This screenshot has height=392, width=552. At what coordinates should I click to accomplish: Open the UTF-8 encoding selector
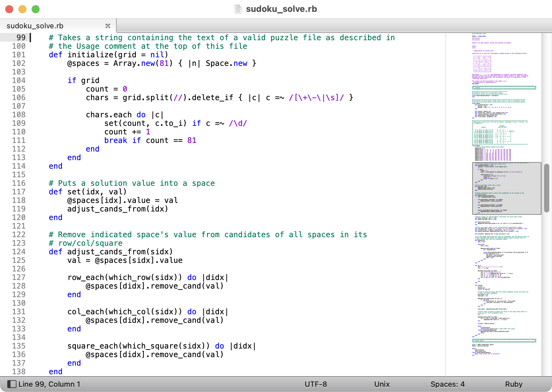pos(316,384)
